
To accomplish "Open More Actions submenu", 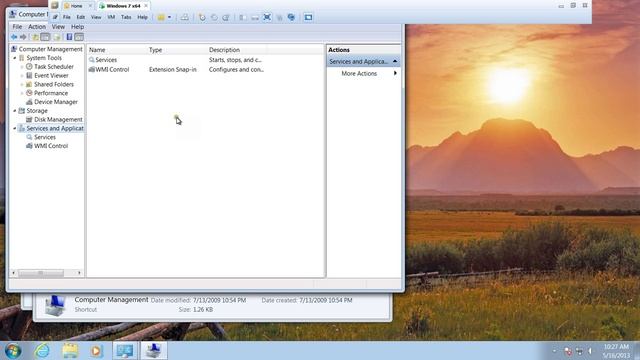I will (x=363, y=73).
